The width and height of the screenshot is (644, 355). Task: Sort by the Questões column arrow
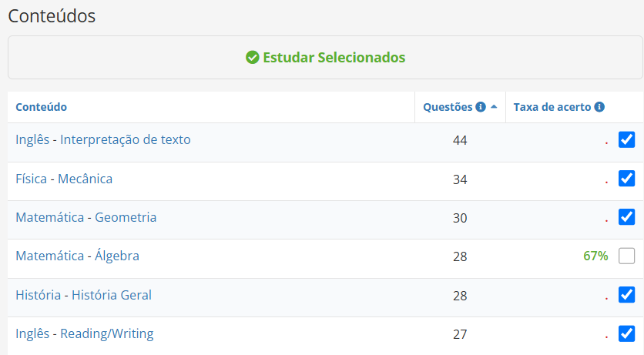point(494,107)
